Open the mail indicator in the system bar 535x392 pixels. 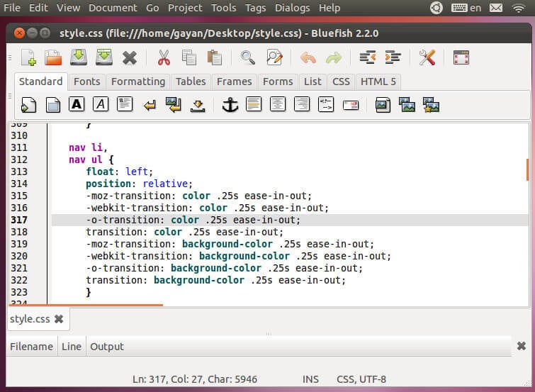pyautogui.click(x=496, y=8)
